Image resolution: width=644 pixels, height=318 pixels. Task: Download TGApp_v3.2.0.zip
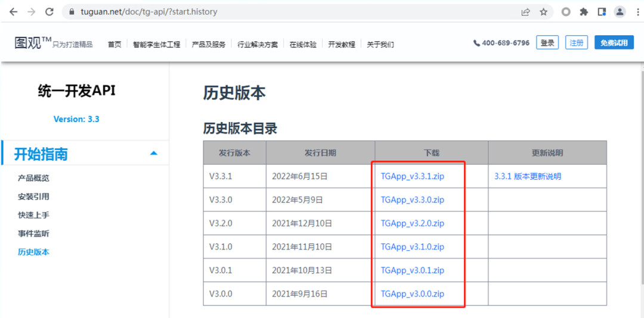[x=413, y=224]
